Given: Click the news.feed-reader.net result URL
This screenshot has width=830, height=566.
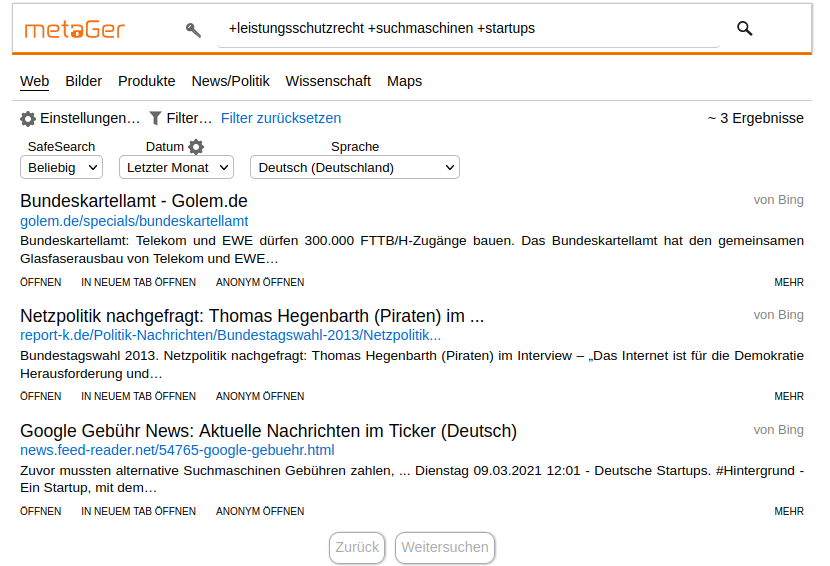Looking at the screenshot, I should (177, 450).
